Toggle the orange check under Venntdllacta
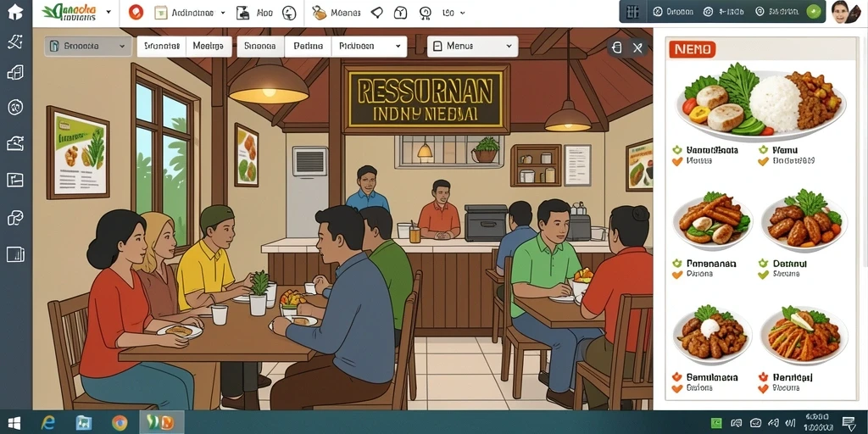Viewport: 868px width, 434px height. click(676, 162)
